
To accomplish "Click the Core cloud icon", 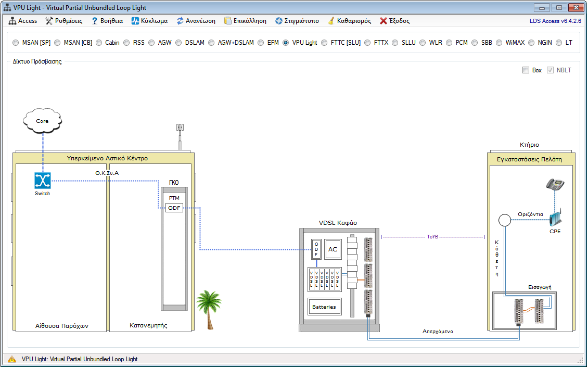I will [42, 121].
